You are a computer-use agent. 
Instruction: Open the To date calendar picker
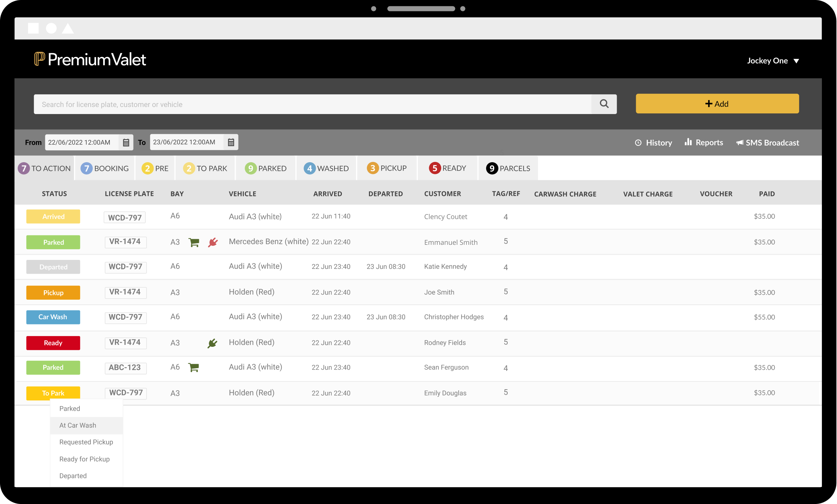click(231, 142)
